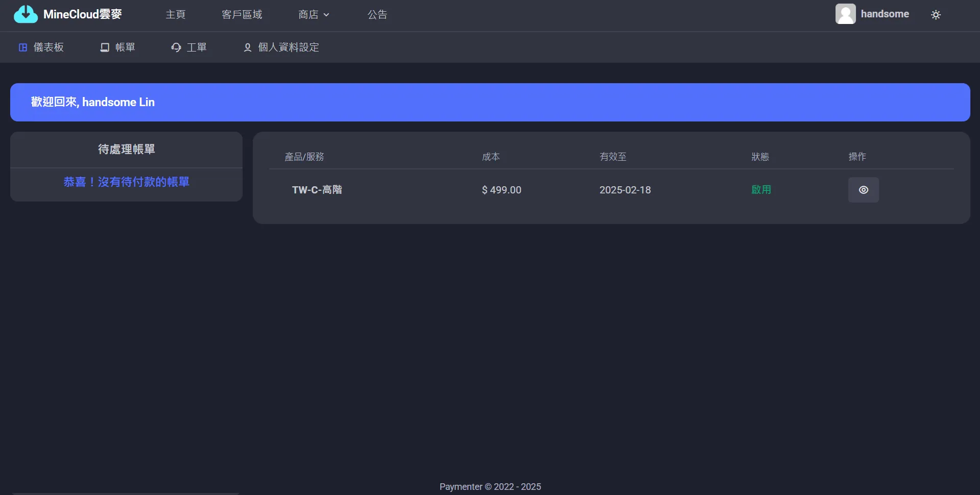The height and width of the screenshot is (495, 980).
Task: Open 個人資料設定 profile settings tab
Action: [x=289, y=47]
